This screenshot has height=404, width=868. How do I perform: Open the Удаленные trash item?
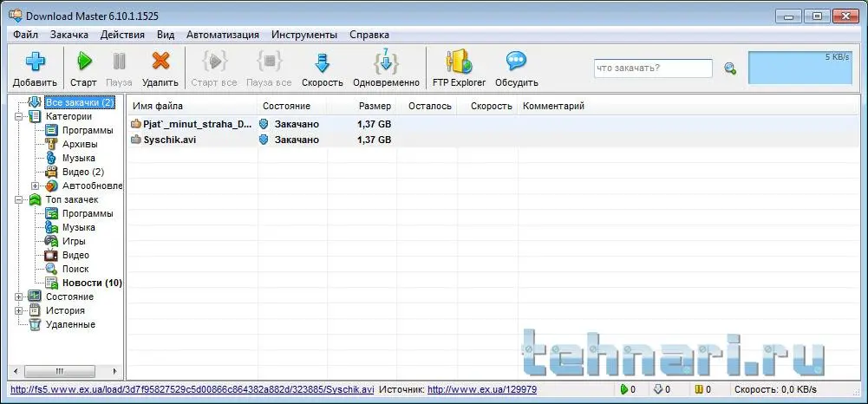click(70, 323)
